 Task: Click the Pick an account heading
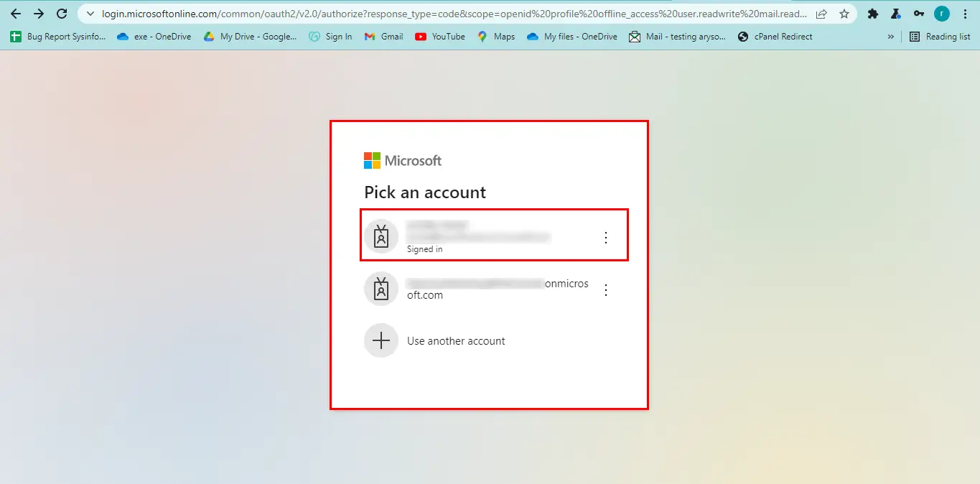pos(425,192)
